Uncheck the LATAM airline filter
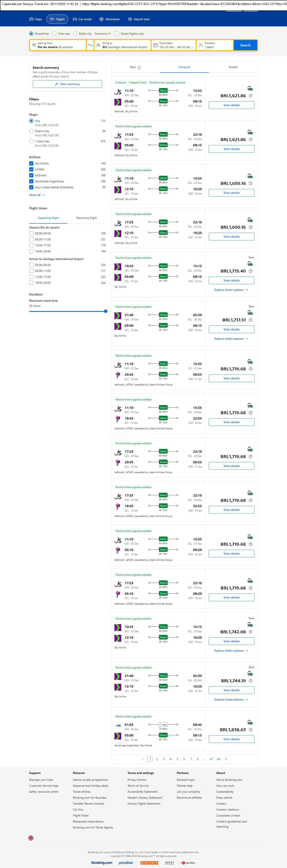The width and height of the screenshot is (287, 868). click(x=31, y=170)
